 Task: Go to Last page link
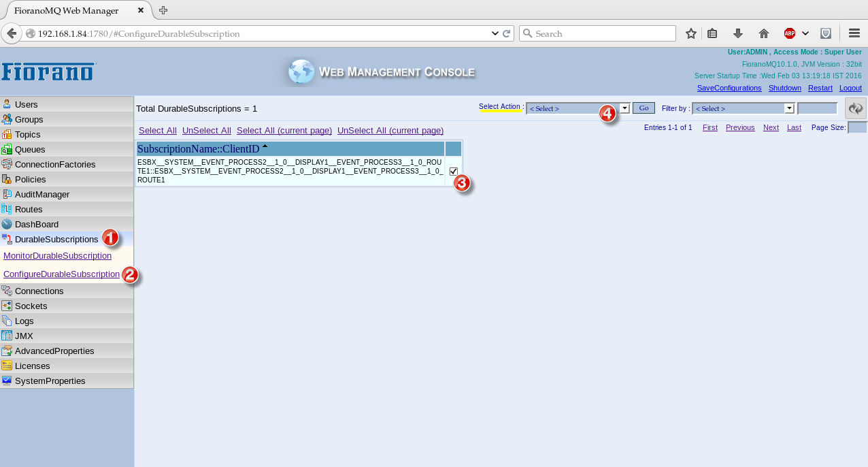point(794,128)
